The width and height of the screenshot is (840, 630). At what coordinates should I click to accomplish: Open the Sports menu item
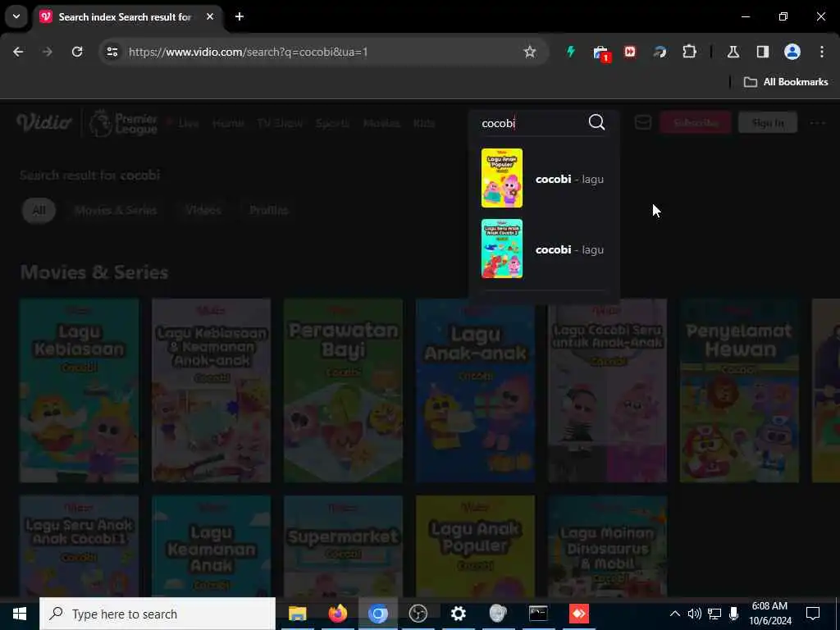pos(333,123)
